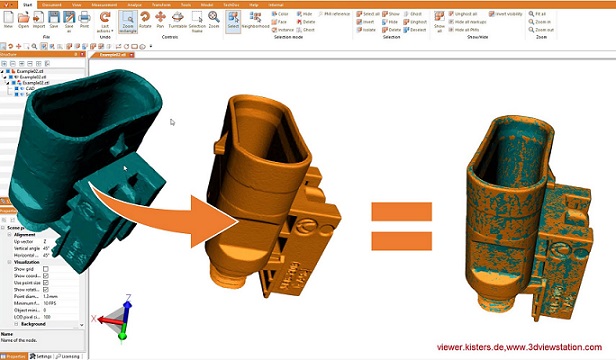The height and width of the screenshot is (360, 616).
Task: Click Hide in the Selection group
Action: pyautogui.click(x=390, y=22)
